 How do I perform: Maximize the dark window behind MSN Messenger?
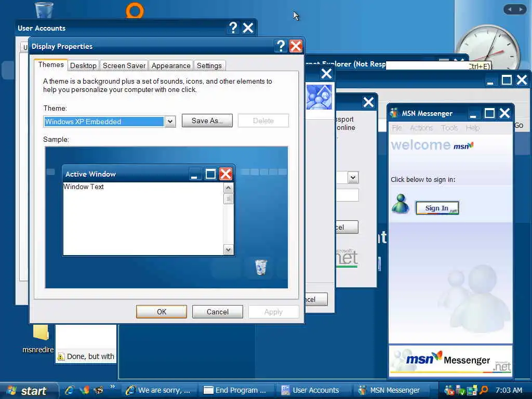[506, 80]
